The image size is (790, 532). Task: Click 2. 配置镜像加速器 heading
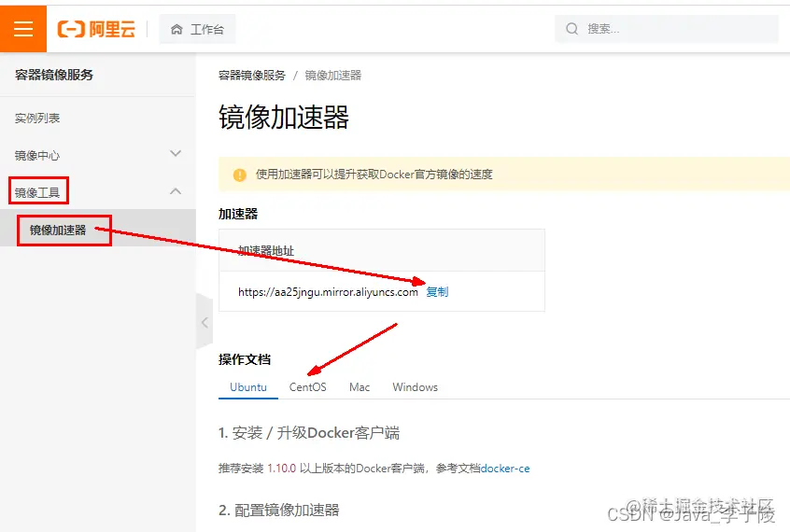click(279, 511)
